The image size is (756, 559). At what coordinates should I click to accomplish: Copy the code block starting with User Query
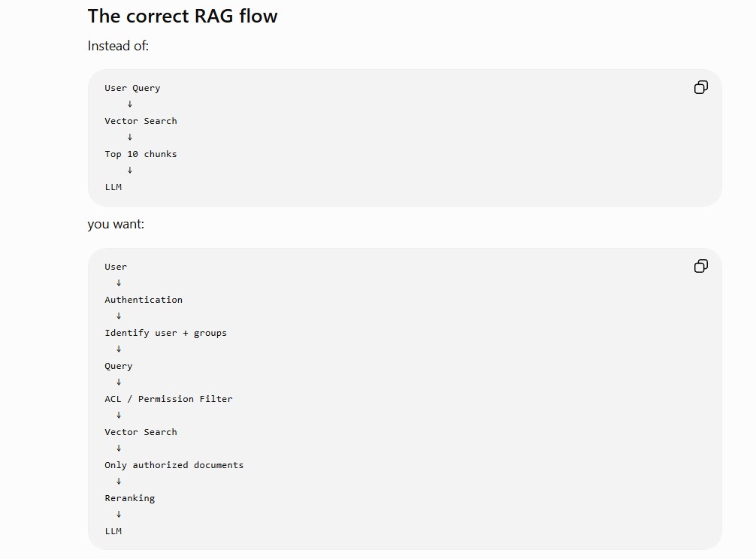[x=700, y=87]
